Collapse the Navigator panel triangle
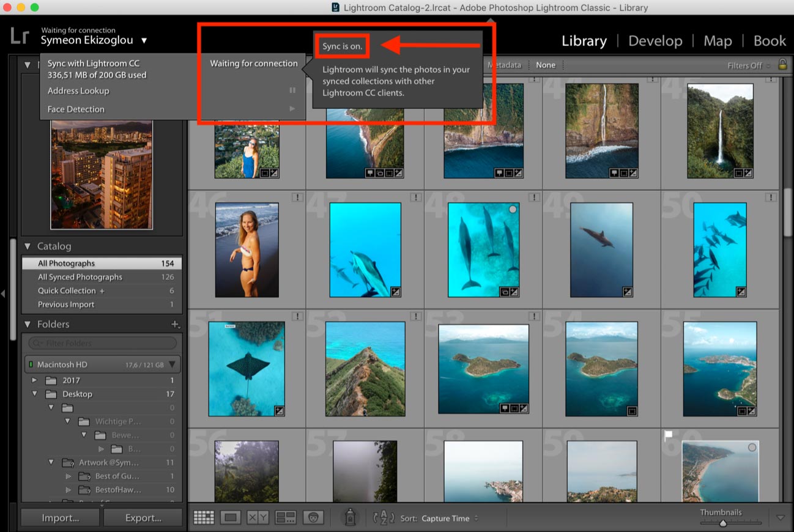Image resolution: width=794 pixels, height=532 pixels. [x=28, y=64]
